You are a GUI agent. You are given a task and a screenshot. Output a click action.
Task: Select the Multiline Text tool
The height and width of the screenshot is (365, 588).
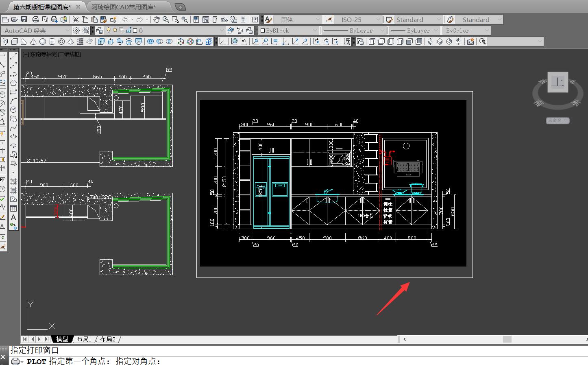point(13,218)
